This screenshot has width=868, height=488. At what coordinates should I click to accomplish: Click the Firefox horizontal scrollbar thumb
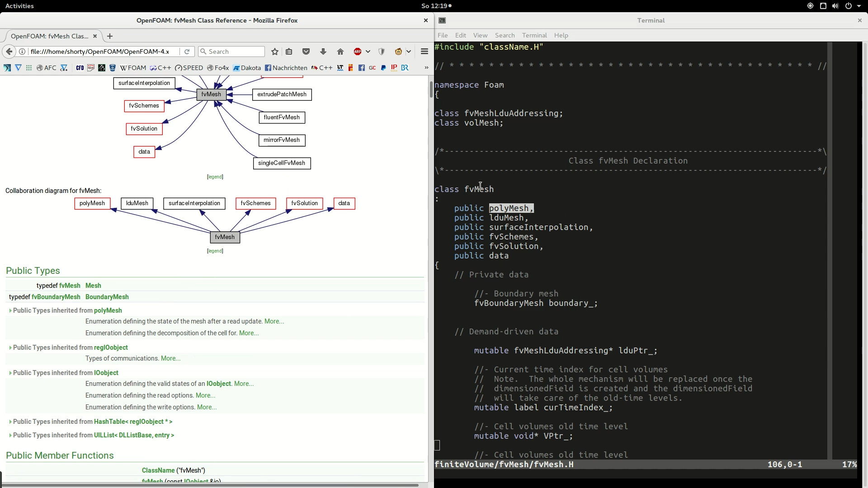(210, 485)
